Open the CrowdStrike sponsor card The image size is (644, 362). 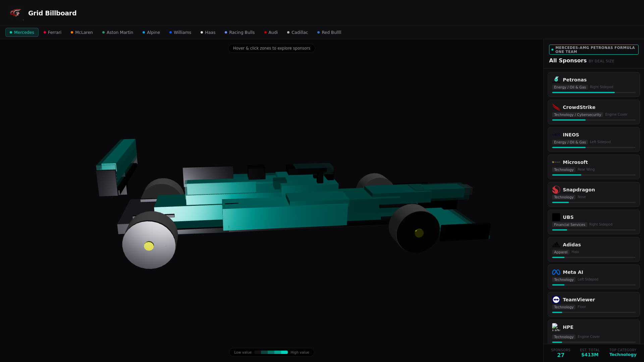(594, 112)
